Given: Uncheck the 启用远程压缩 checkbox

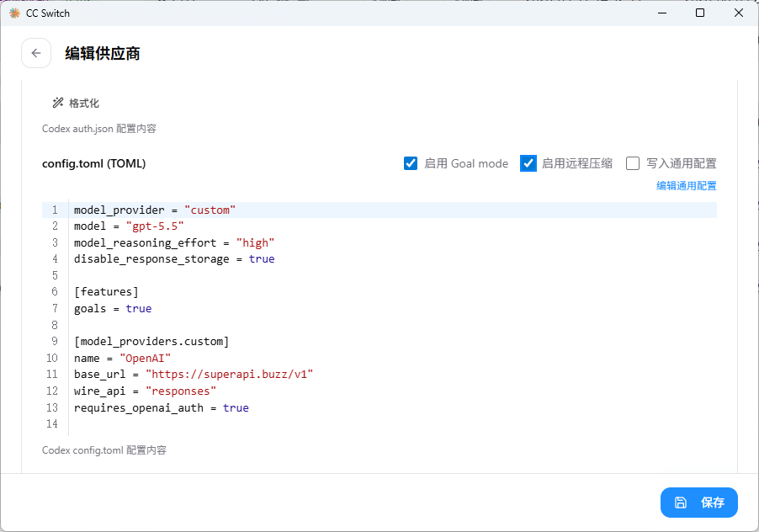Looking at the screenshot, I should 528,163.
